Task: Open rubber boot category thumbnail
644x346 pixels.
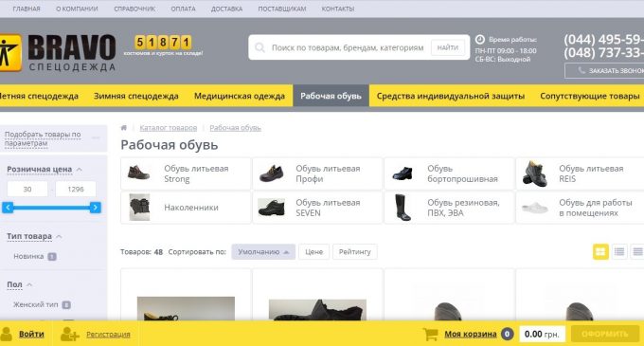Action: point(402,208)
